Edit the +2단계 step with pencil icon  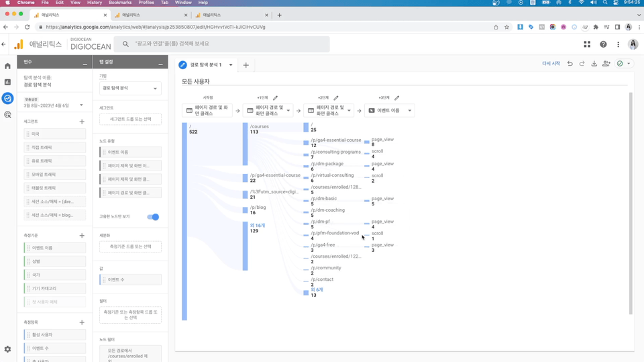coord(336,98)
